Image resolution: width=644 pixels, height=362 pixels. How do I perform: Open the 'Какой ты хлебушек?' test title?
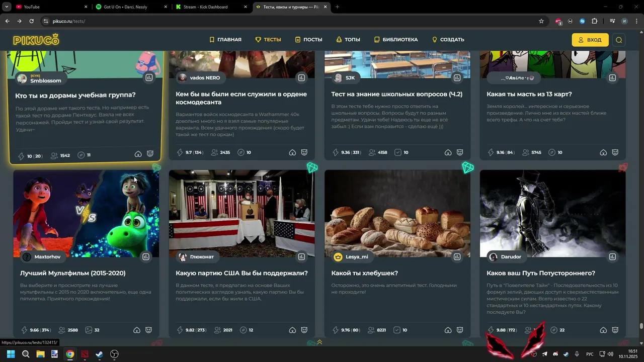(365, 273)
